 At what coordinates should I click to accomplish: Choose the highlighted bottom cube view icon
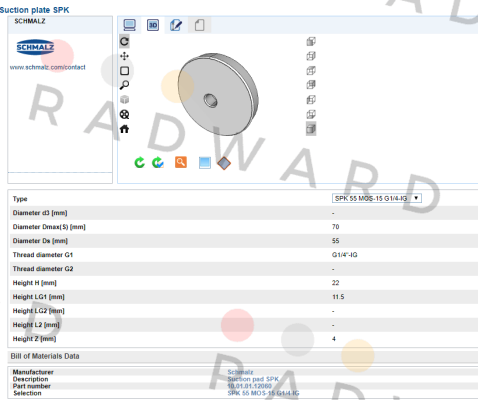pos(311,129)
